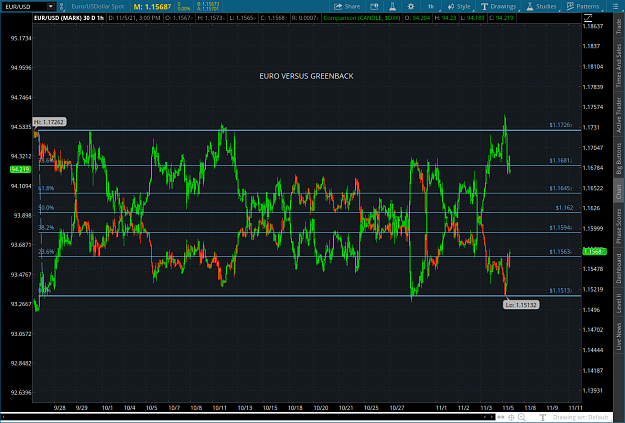Viewport: 625px width, 423px height.
Task: Click the D: 11/5/21, 3:00 PM date readout
Action: (135, 18)
